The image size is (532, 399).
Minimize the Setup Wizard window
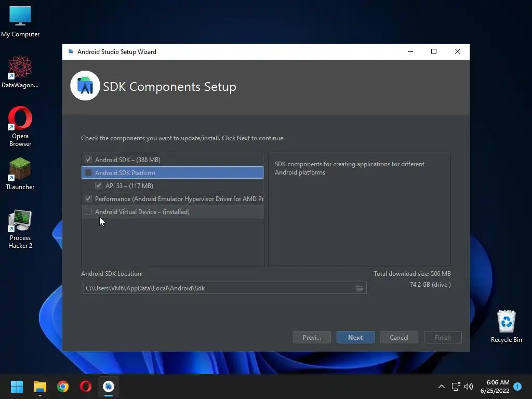click(x=410, y=51)
